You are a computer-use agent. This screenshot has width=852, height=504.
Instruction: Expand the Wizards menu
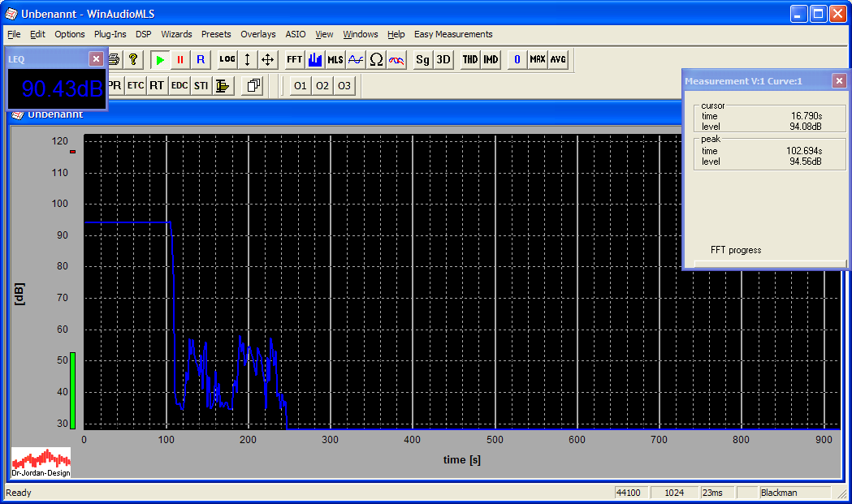[176, 34]
